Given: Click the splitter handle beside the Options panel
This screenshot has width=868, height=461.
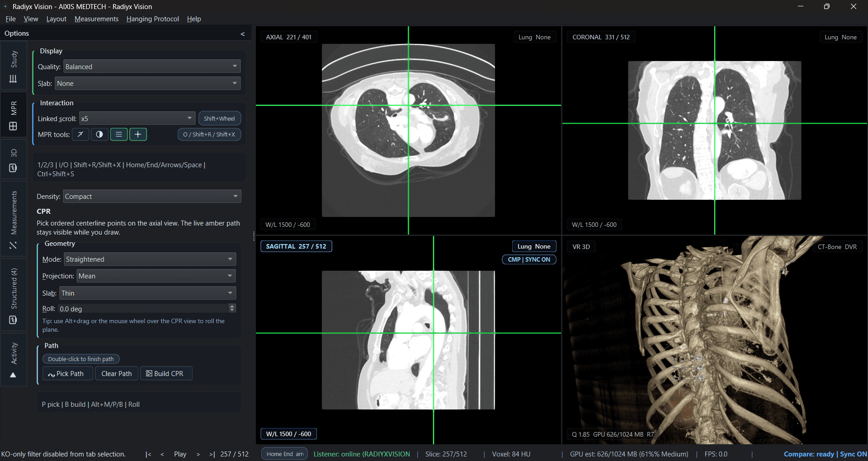Looking at the screenshot, I should point(254,236).
